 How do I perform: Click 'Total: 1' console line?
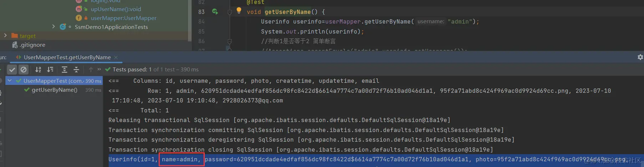[154, 111]
